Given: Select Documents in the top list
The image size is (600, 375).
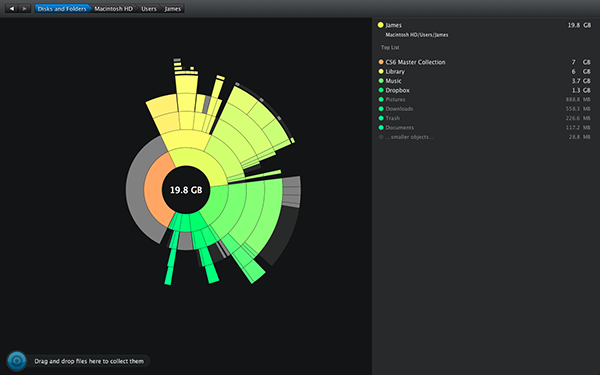Looking at the screenshot, I should tap(399, 127).
